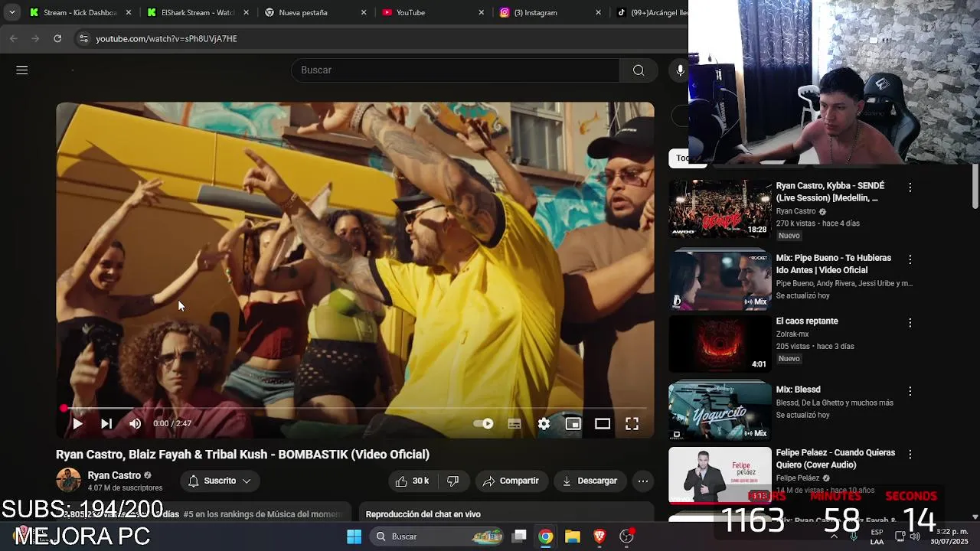Dislike the video
The image size is (980, 551).
453,481
